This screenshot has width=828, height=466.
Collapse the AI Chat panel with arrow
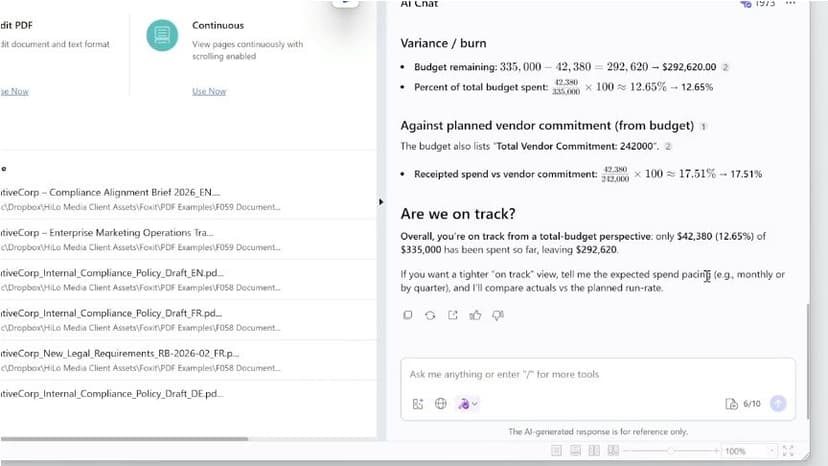(381, 202)
